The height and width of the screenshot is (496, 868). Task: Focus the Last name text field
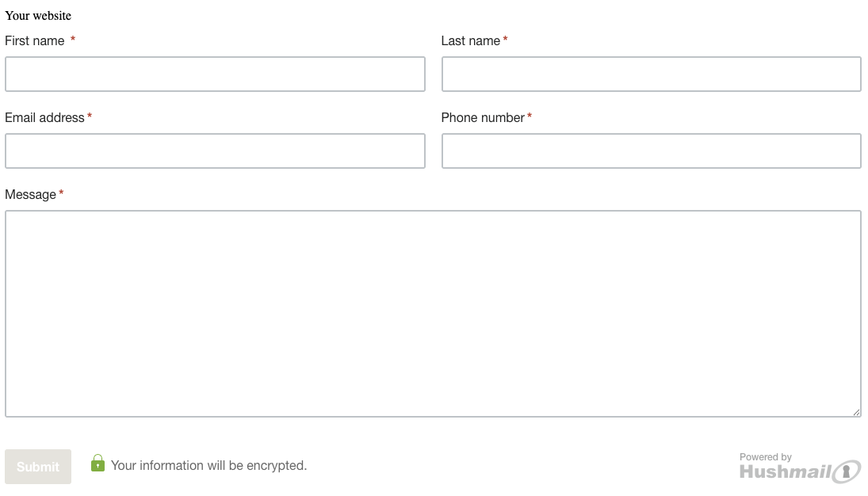click(652, 74)
